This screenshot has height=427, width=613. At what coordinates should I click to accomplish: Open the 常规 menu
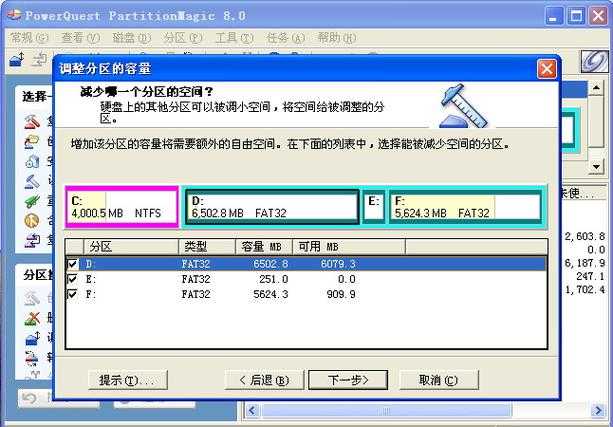[29, 38]
